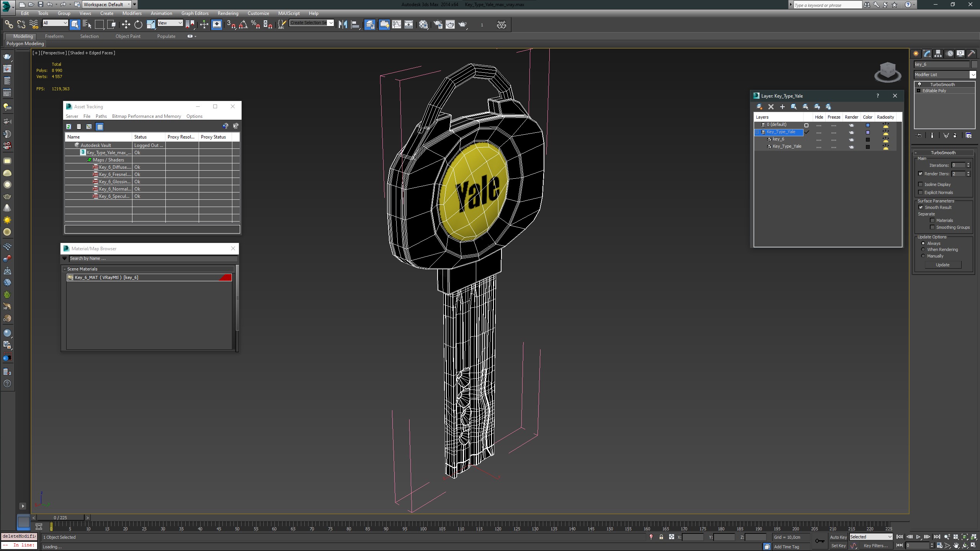Click the Auto Key button
Screen dimensions: 980x551
tap(838, 537)
